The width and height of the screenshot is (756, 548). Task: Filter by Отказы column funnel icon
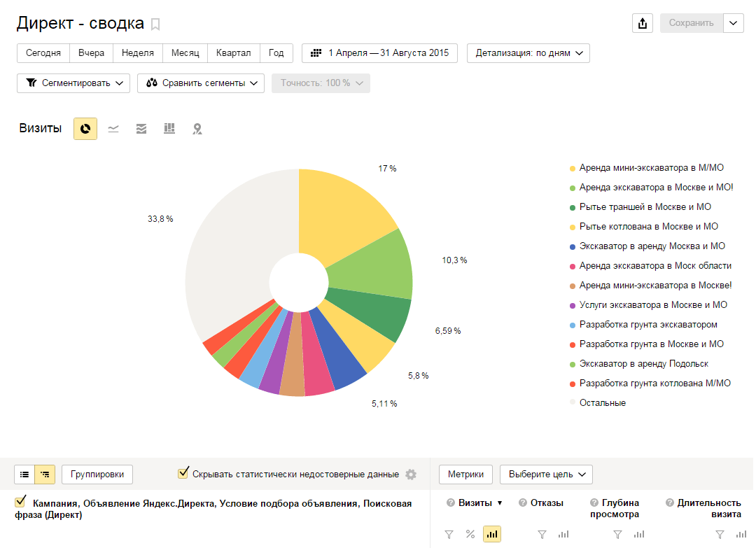pyautogui.click(x=542, y=534)
